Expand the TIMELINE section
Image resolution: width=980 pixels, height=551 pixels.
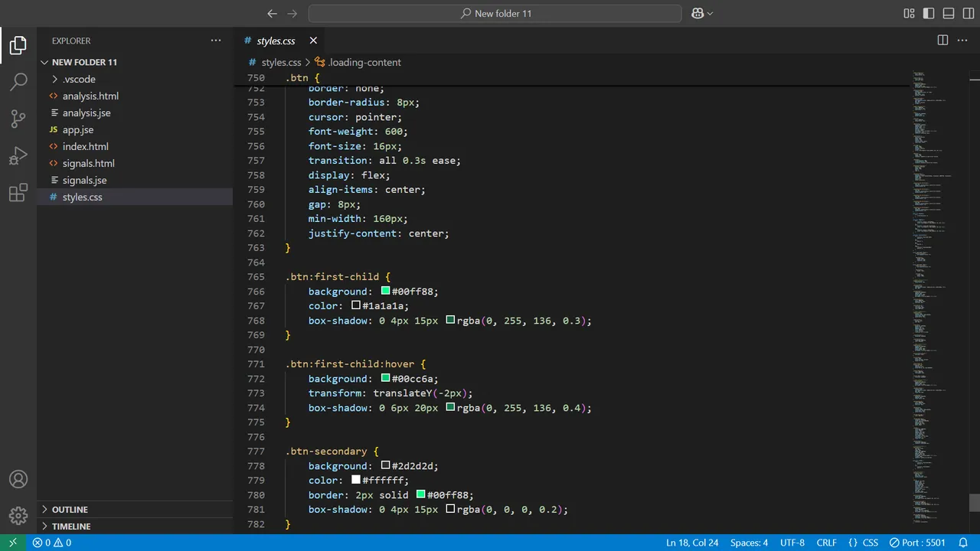pyautogui.click(x=135, y=526)
